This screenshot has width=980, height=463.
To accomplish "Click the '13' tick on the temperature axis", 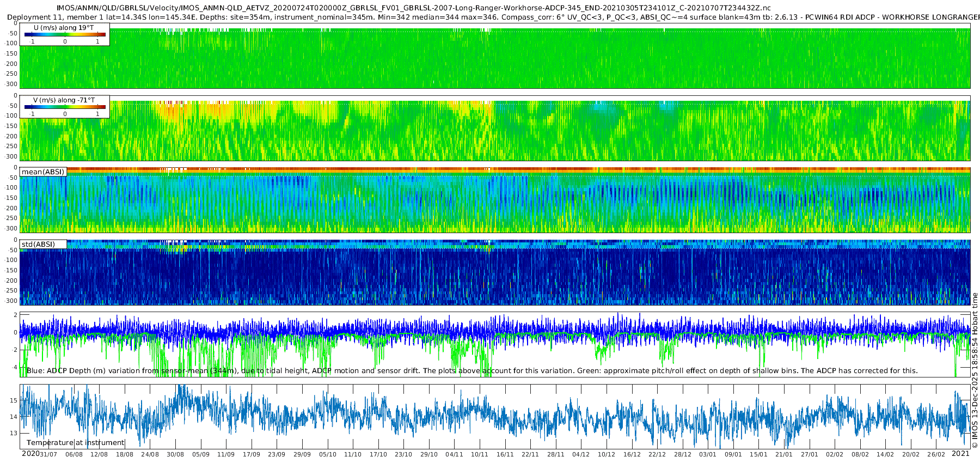I will pos(14,434).
